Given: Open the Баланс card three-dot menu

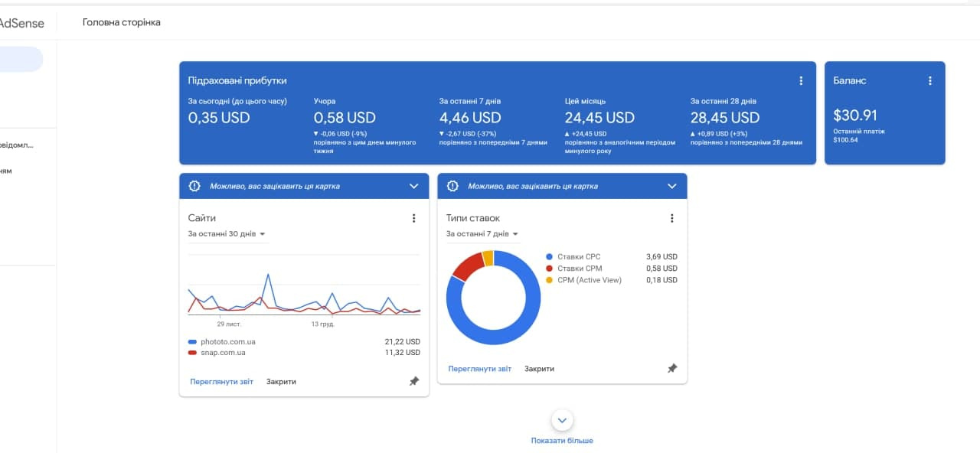Looking at the screenshot, I should (x=930, y=80).
